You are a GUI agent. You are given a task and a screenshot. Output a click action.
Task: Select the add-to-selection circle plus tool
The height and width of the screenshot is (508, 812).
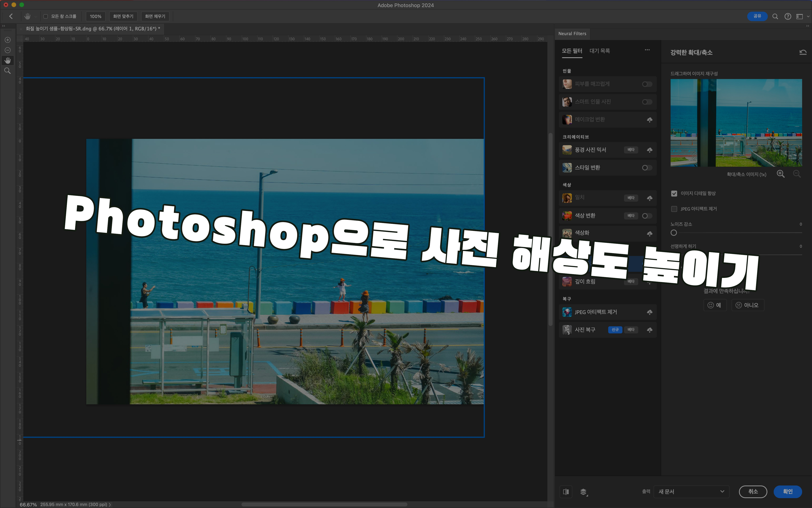(x=8, y=40)
